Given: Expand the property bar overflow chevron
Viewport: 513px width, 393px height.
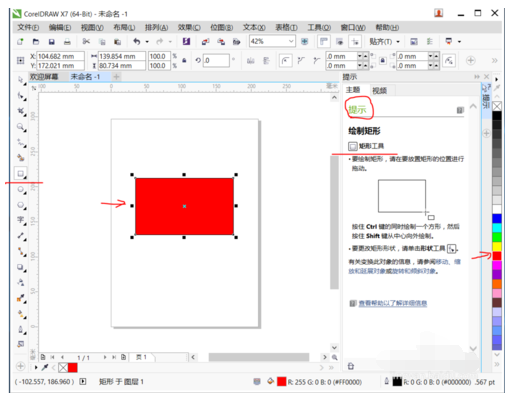Looking at the screenshot, I should coord(494,61).
